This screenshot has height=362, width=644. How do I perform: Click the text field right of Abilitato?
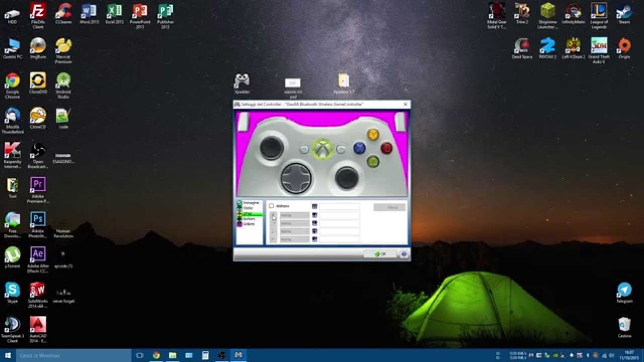(340, 206)
